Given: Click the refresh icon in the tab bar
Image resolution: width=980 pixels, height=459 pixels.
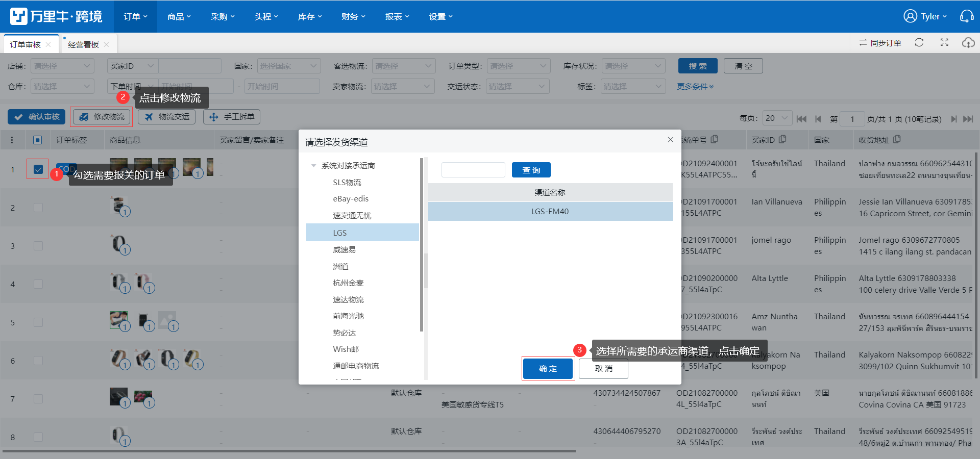Looking at the screenshot, I should pyautogui.click(x=919, y=43).
